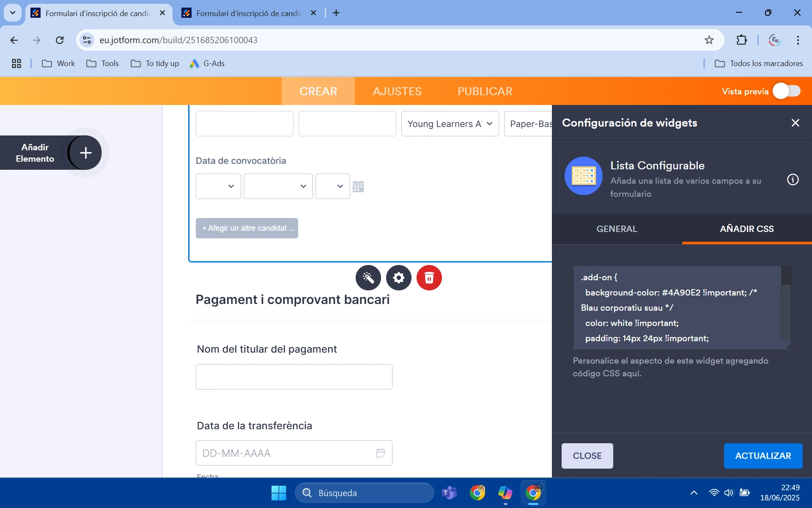Switch to the GENERAL tab

616,229
